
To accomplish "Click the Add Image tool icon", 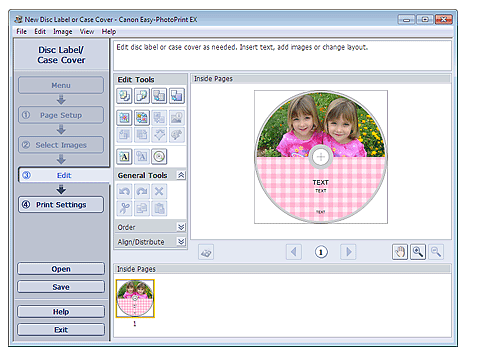I will coord(124,117).
